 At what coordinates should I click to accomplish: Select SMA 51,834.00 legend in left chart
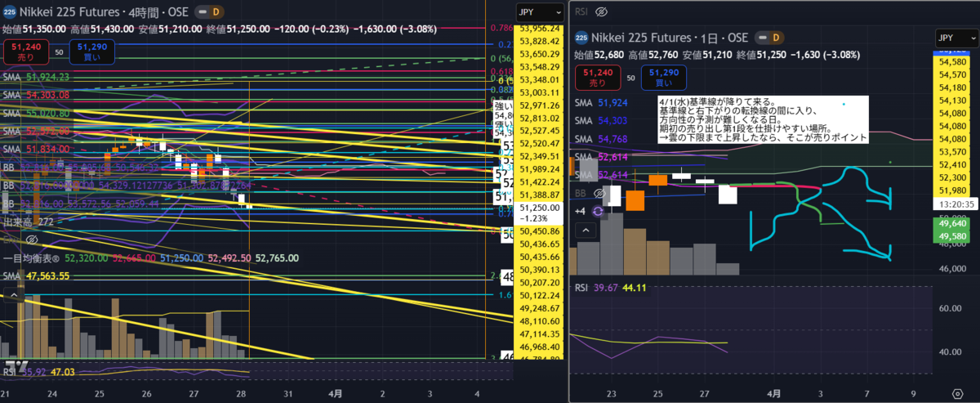click(37, 150)
